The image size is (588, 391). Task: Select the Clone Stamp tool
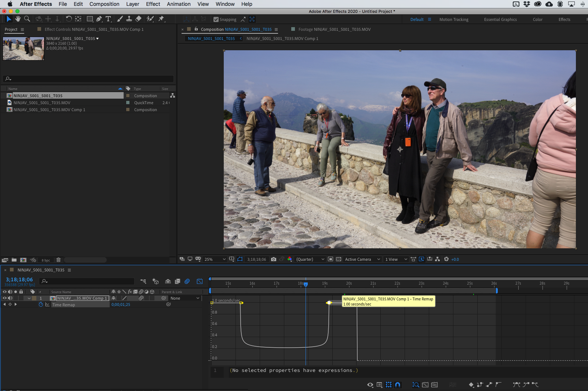click(x=129, y=19)
